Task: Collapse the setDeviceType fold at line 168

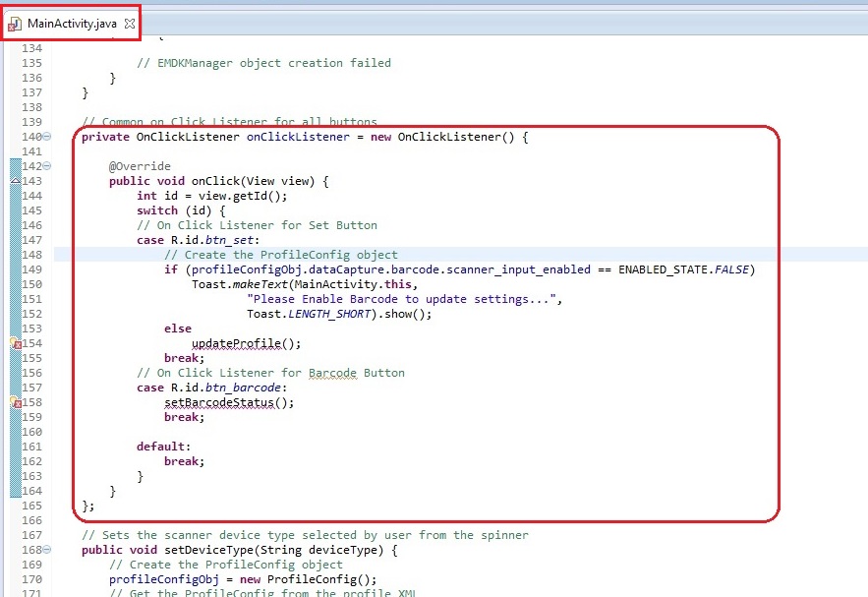Action: pos(48,551)
